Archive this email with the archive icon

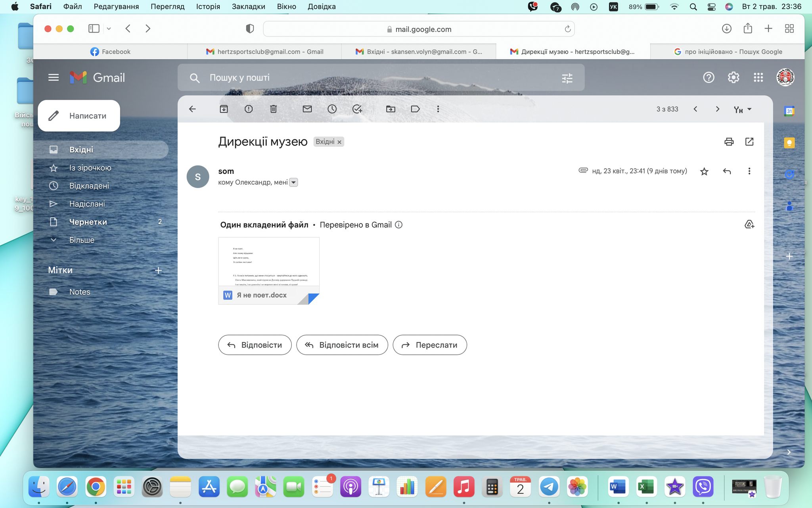pos(224,109)
